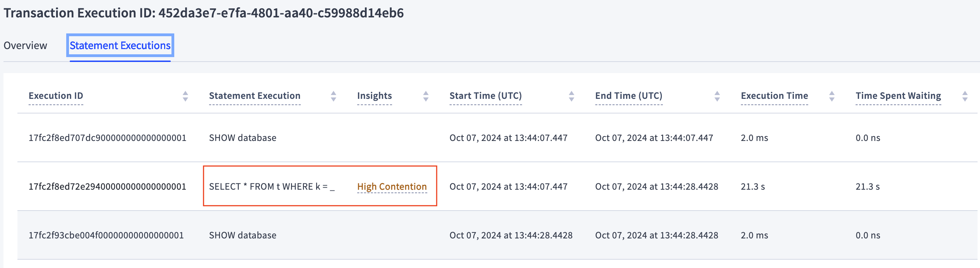Select execution ID ending in 72e294…0001
The image size is (980, 268).
click(107, 187)
